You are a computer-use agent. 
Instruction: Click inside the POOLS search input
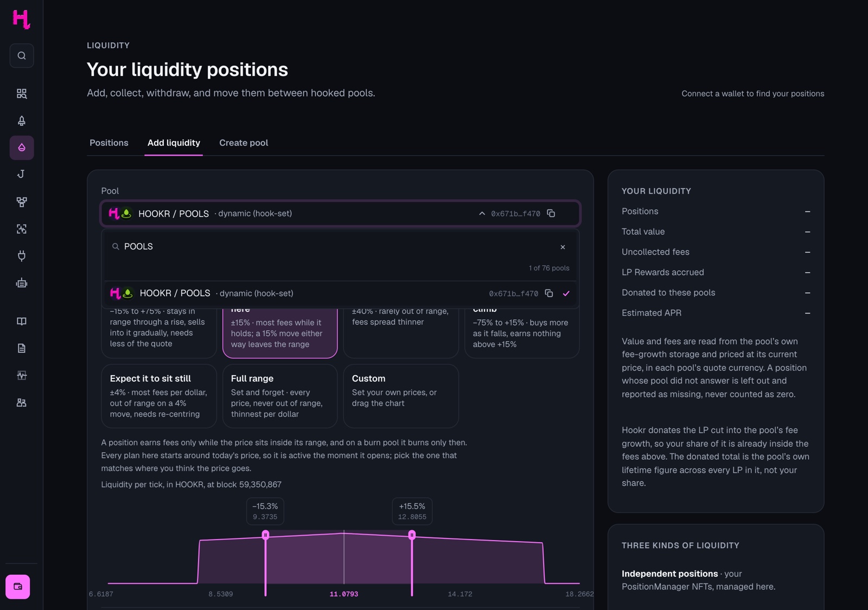[x=339, y=247]
